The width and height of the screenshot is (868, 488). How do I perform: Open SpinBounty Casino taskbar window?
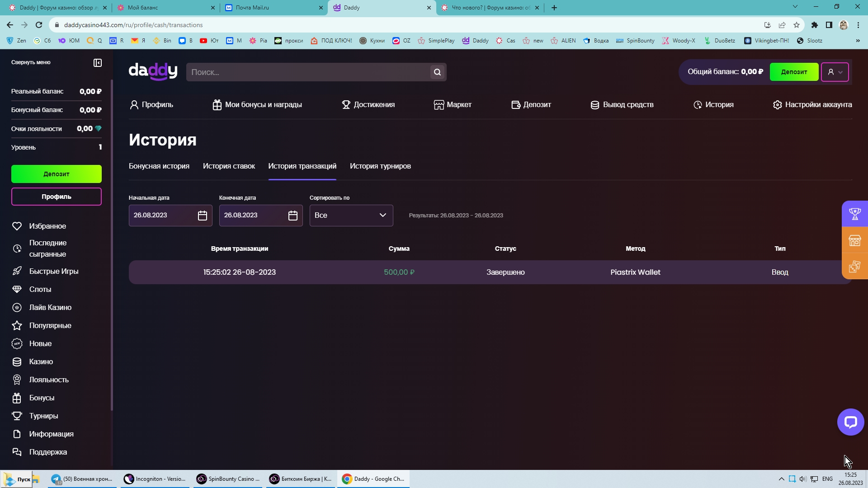point(229,479)
